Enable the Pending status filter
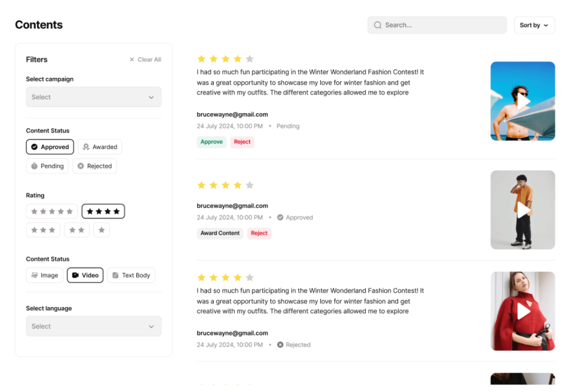Screen dimensions: 570x392 47,166
